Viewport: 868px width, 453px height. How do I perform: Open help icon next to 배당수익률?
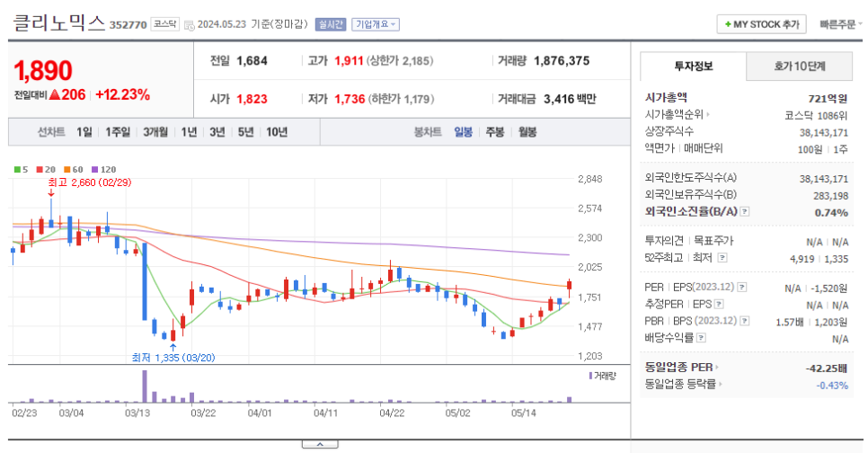(x=701, y=337)
